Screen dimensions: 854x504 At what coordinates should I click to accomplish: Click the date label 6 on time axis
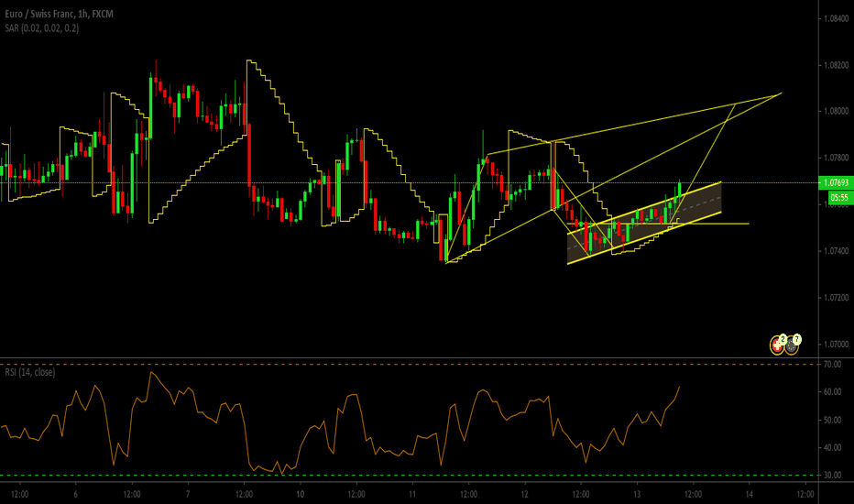pos(76,495)
